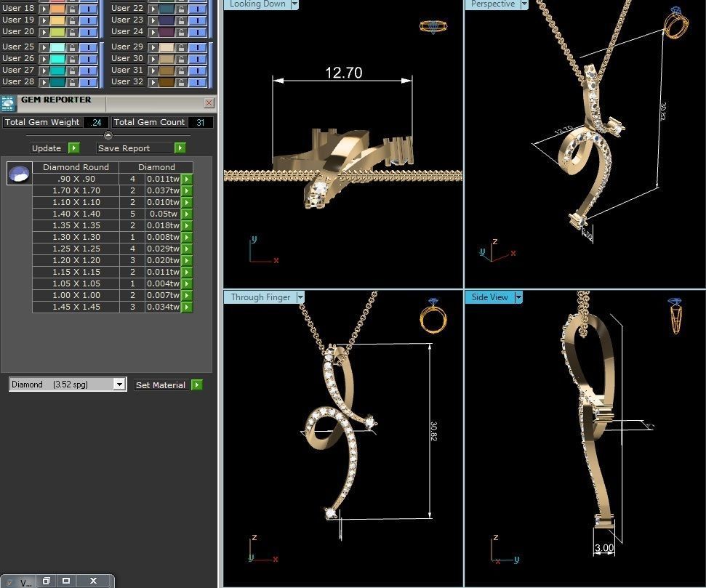
Task: Click the Set Material button
Action: (160, 385)
